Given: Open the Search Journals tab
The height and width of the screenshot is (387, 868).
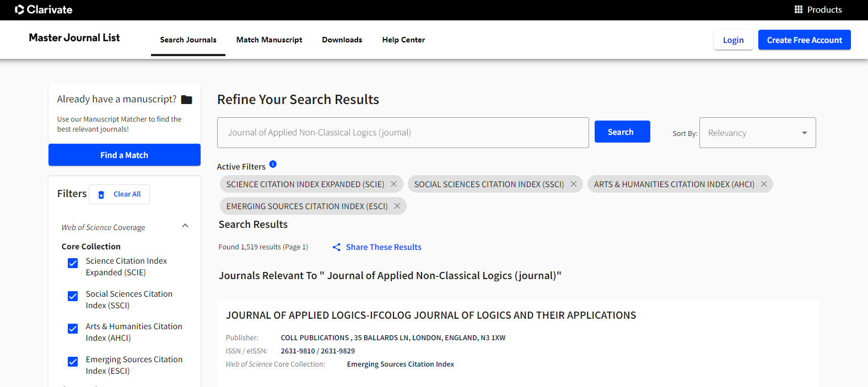Looking at the screenshot, I should click(x=188, y=40).
